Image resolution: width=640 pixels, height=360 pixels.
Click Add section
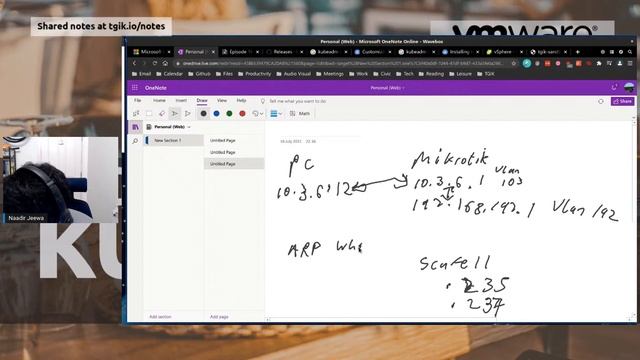pos(160,317)
